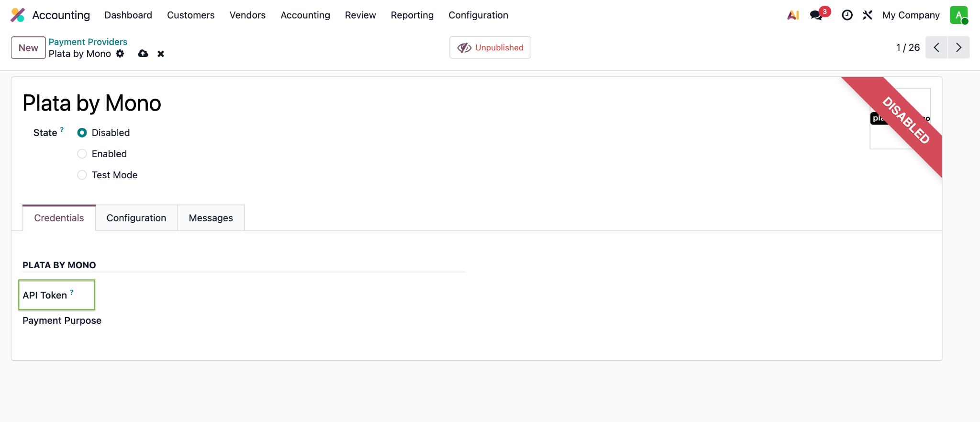The width and height of the screenshot is (980, 422).
Task: Open the Accounting menu item
Action: click(x=305, y=15)
